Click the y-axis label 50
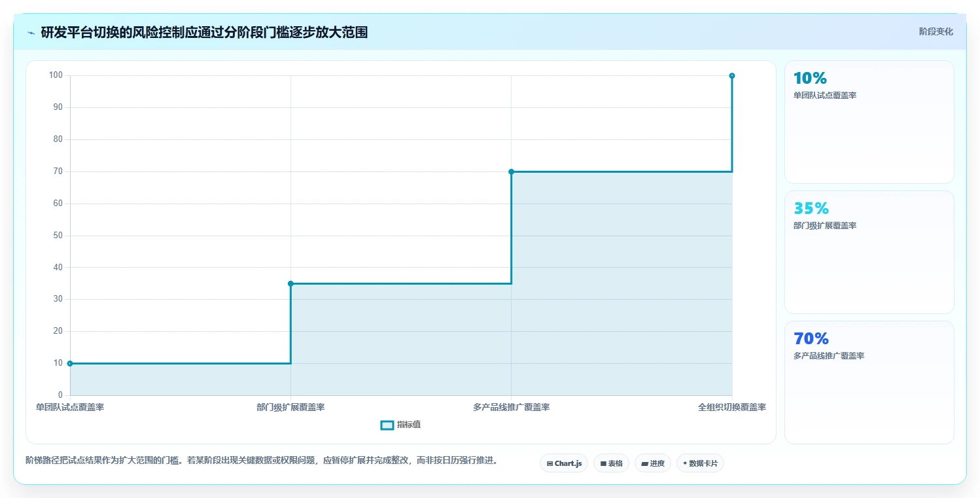 [x=58, y=235]
